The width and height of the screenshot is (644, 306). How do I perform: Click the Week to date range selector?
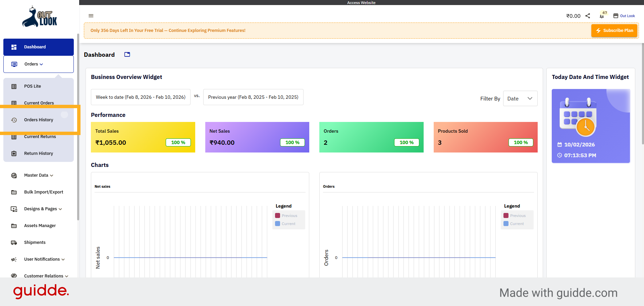tap(141, 97)
